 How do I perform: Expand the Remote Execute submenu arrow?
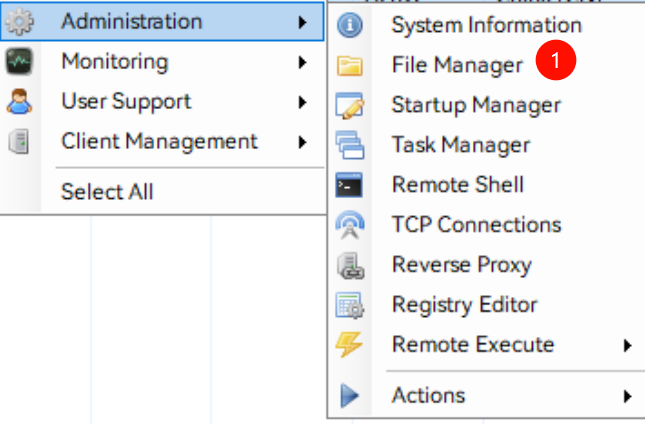pos(627,345)
